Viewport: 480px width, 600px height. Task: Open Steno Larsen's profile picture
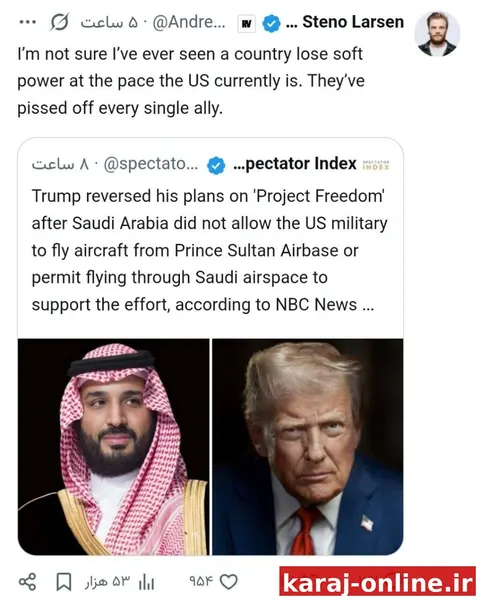click(x=437, y=34)
